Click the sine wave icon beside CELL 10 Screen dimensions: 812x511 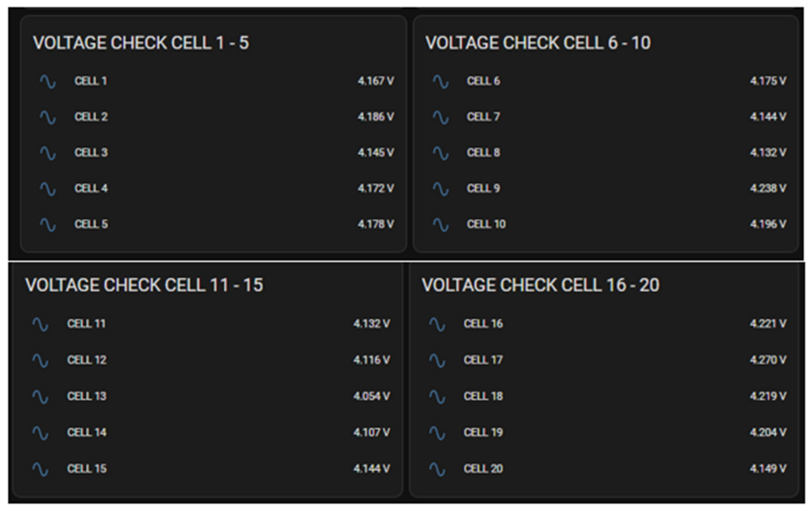[441, 225]
